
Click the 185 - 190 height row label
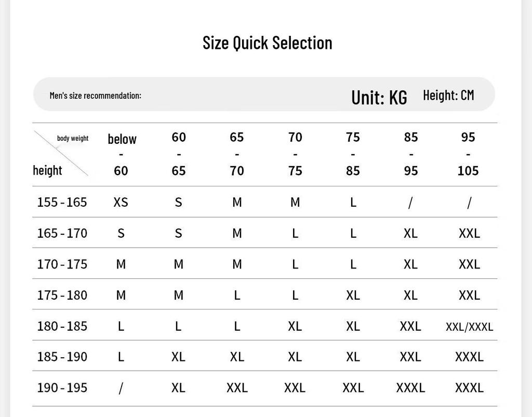point(62,357)
